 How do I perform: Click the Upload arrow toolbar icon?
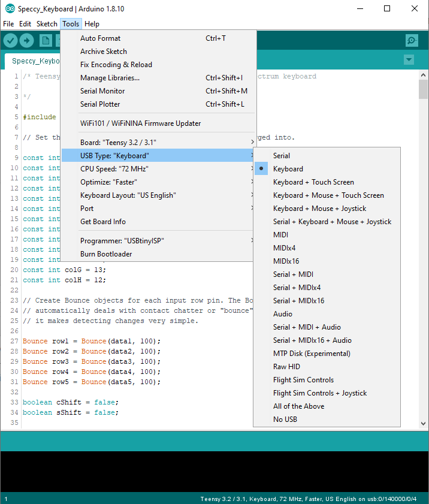click(27, 41)
